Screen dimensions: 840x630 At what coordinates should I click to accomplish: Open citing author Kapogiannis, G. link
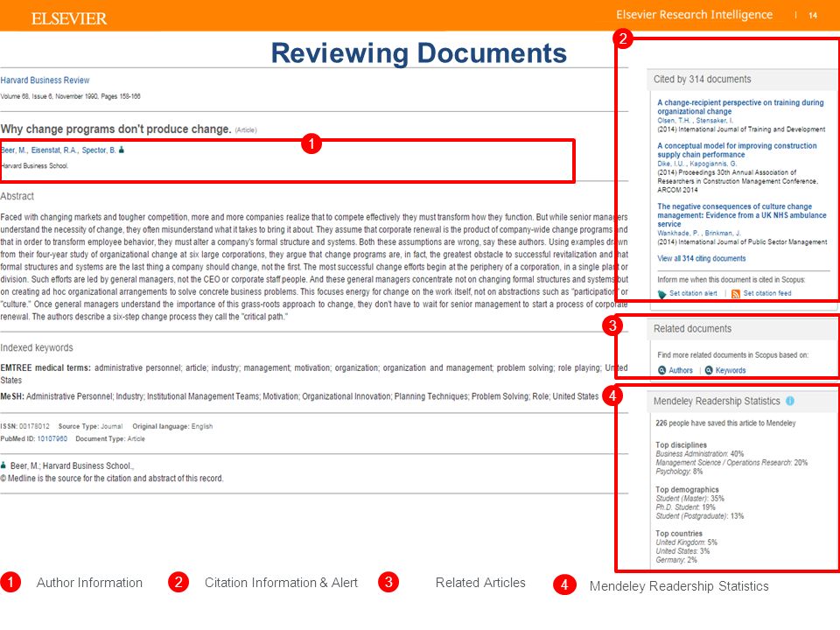713,164
